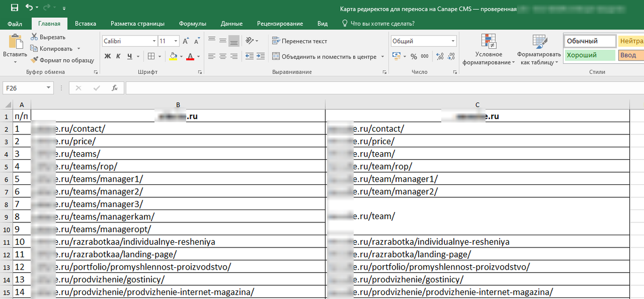This screenshot has height=299, width=644.
Task: Toggle bold Ж formatting
Action: [107, 56]
